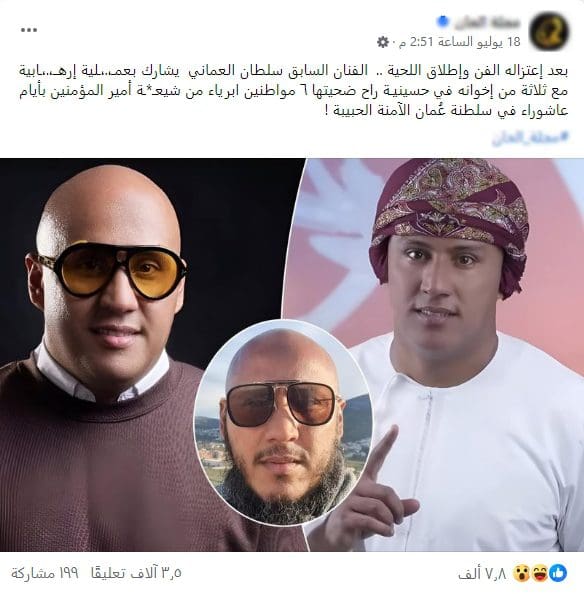Show reactions list from ٧,٨ ألف count
The image size is (584, 594).
(x=482, y=574)
